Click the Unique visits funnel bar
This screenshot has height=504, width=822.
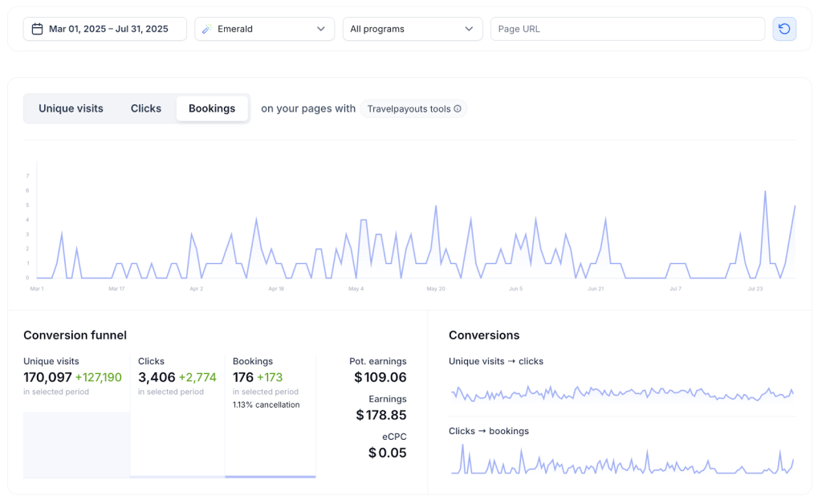point(76,445)
